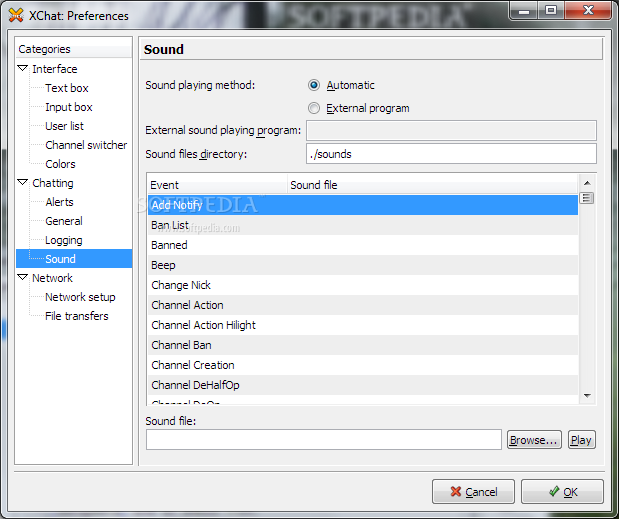Select the Channel Ban event row
The height and width of the screenshot is (519, 619).
coord(363,345)
